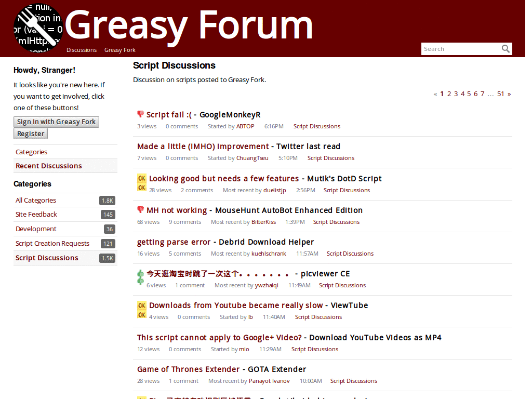Click the OK stamp icon next to the ViewTube discussion

click(x=141, y=310)
